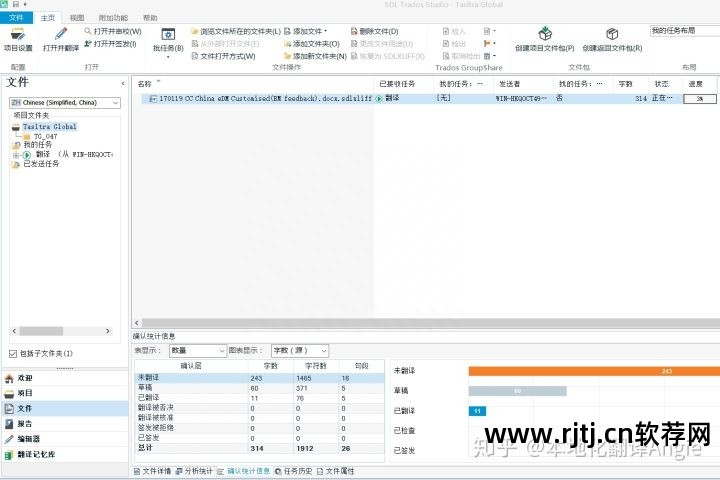Image resolution: width=720 pixels, height=480 pixels.
Task: Click GroupShare 取消检出 command
Action: 461,56
